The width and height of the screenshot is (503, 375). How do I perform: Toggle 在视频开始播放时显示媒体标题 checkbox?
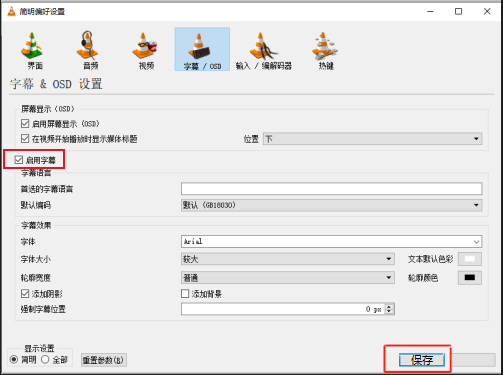point(25,139)
